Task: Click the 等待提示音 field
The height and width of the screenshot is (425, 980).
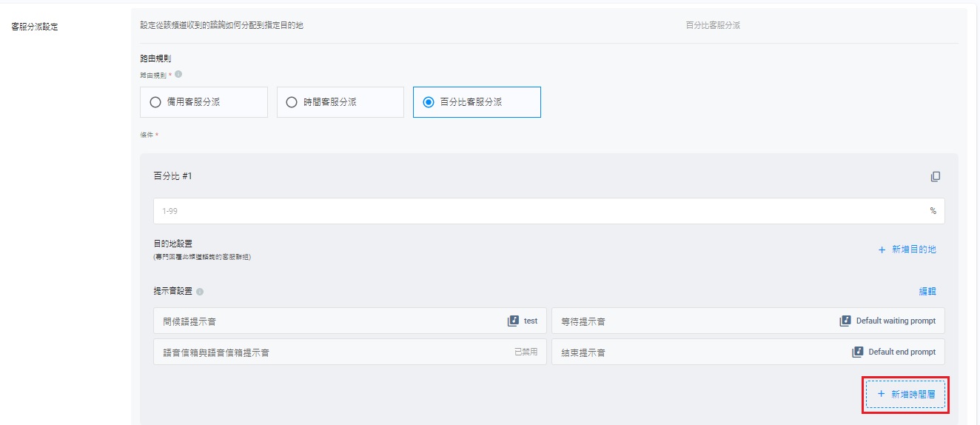Action: point(748,321)
